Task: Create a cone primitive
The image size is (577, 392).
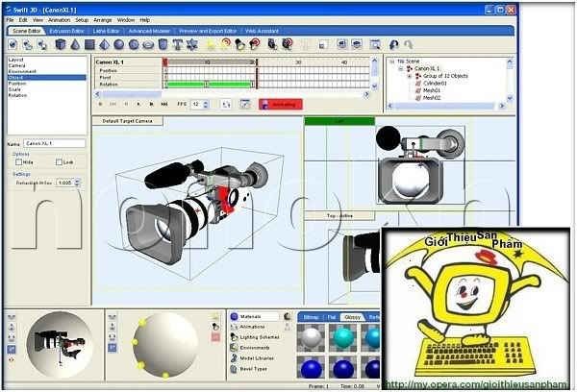Action: pos(75,44)
